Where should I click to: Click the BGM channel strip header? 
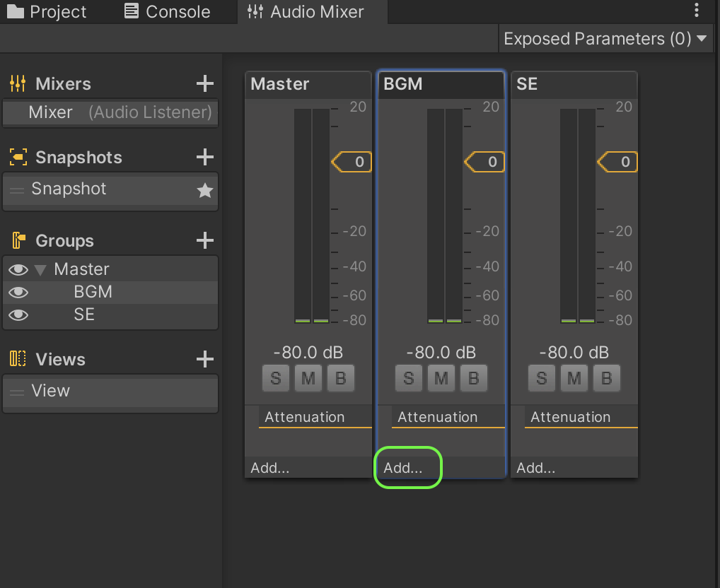click(x=441, y=84)
